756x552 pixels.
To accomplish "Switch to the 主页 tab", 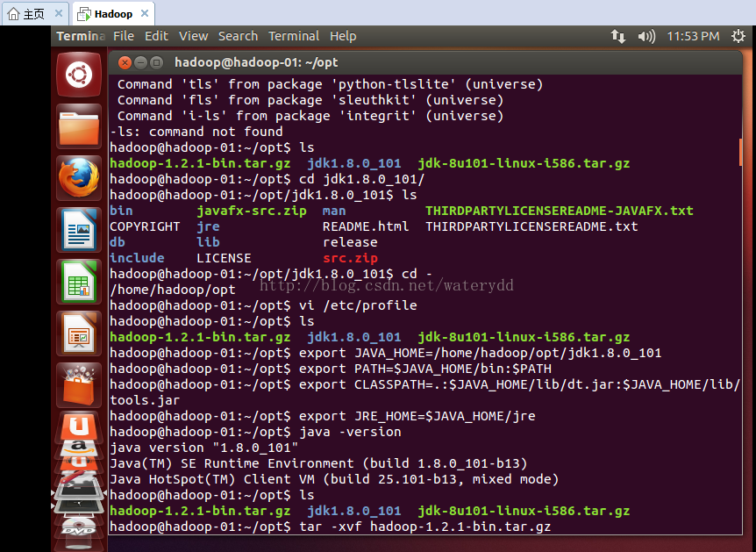I will 35,13.
